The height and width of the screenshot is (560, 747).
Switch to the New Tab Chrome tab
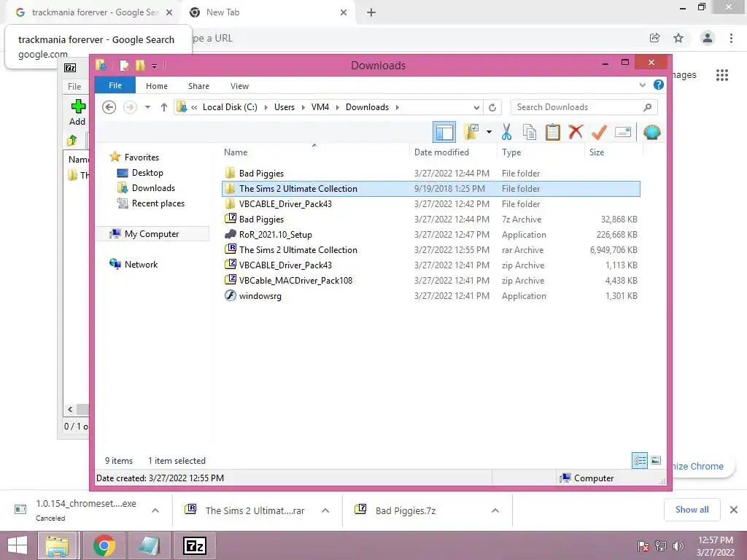(268, 12)
